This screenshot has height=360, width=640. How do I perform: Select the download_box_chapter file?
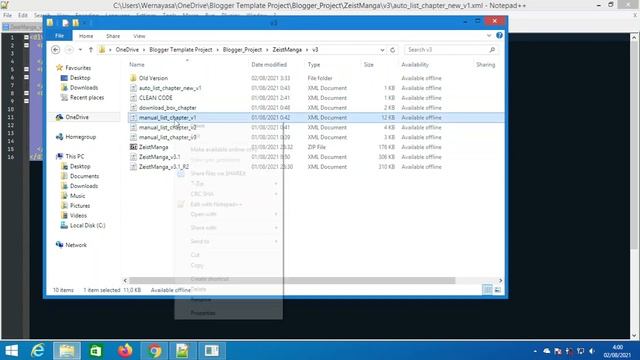167,108
